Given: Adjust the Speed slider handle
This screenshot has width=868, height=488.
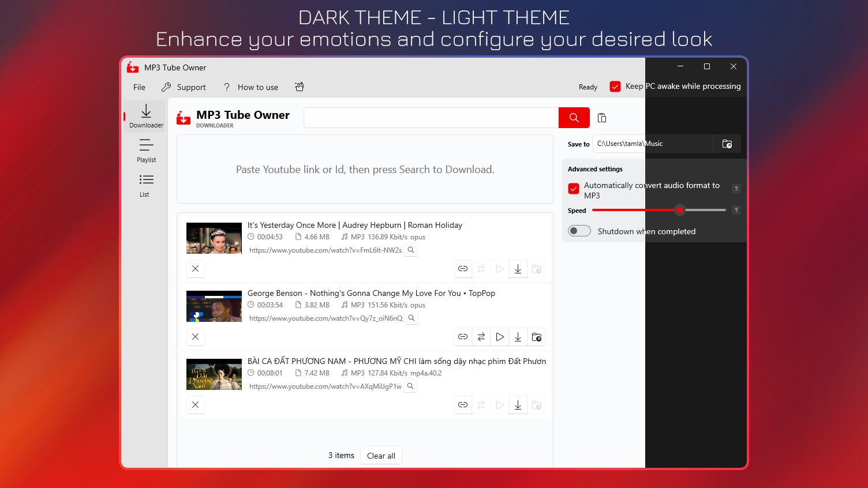Looking at the screenshot, I should point(679,210).
